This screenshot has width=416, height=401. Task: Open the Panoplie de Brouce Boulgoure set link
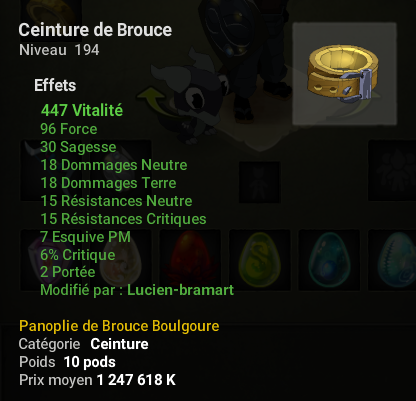coord(119,326)
